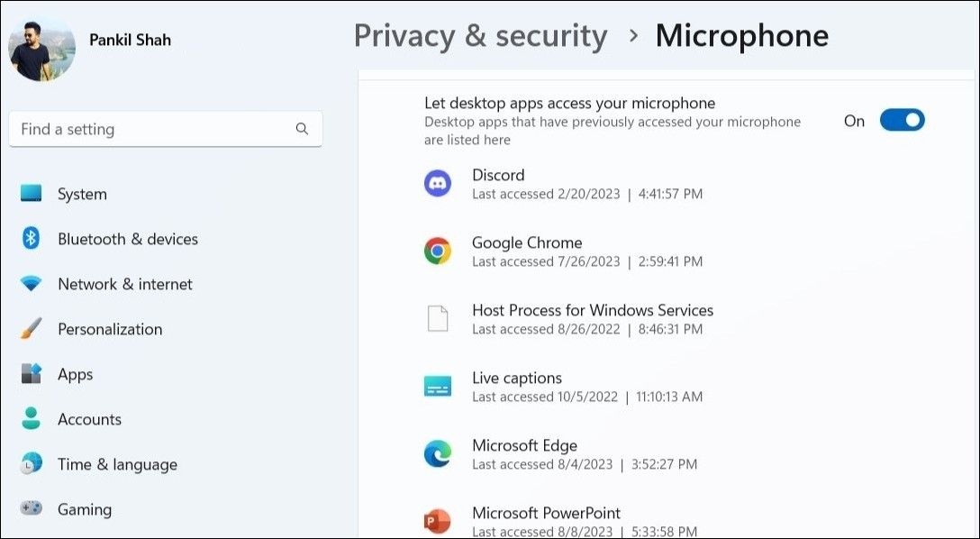The height and width of the screenshot is (539, 980).
Task: Click the Host Process document icon
Action: [x=438, y=318]
